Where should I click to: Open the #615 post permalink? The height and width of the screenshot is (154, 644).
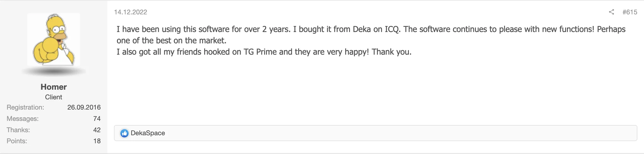630,12
